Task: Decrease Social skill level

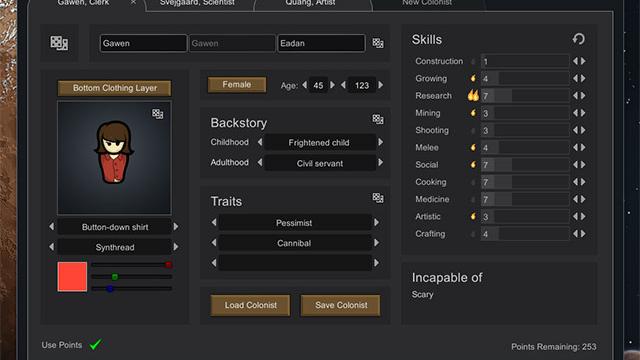Action: pyautogui.click(x=575, y=164)
